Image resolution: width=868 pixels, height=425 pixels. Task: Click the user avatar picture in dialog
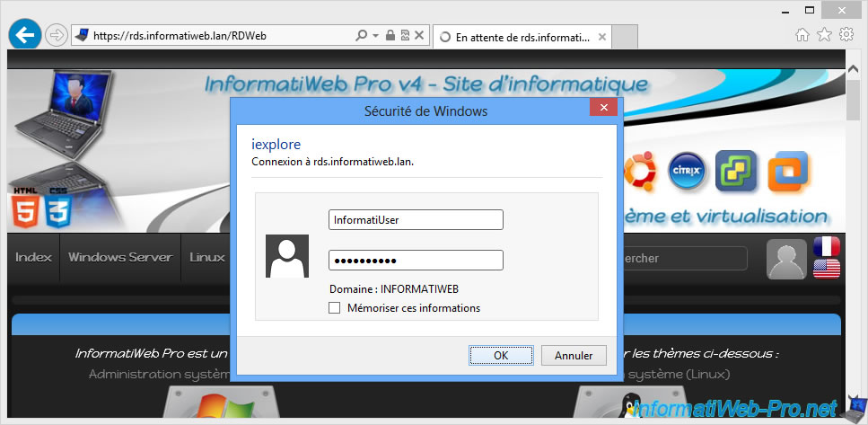[x=287, y=256]
